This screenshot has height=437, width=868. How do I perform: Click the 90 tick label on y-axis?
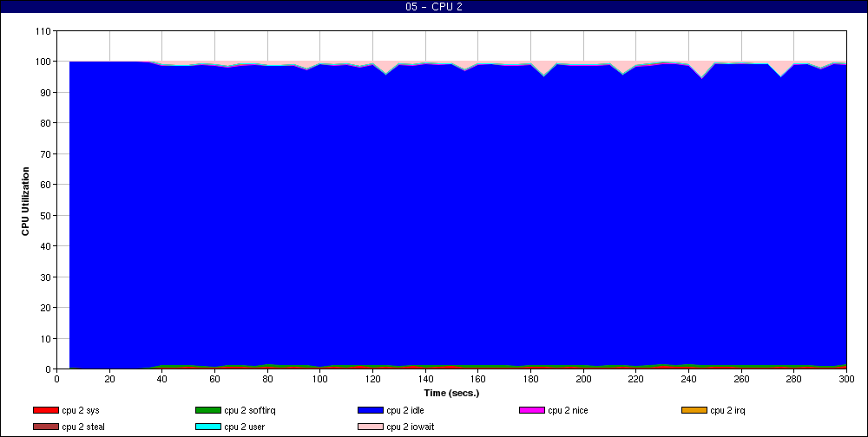pos(46,93)
